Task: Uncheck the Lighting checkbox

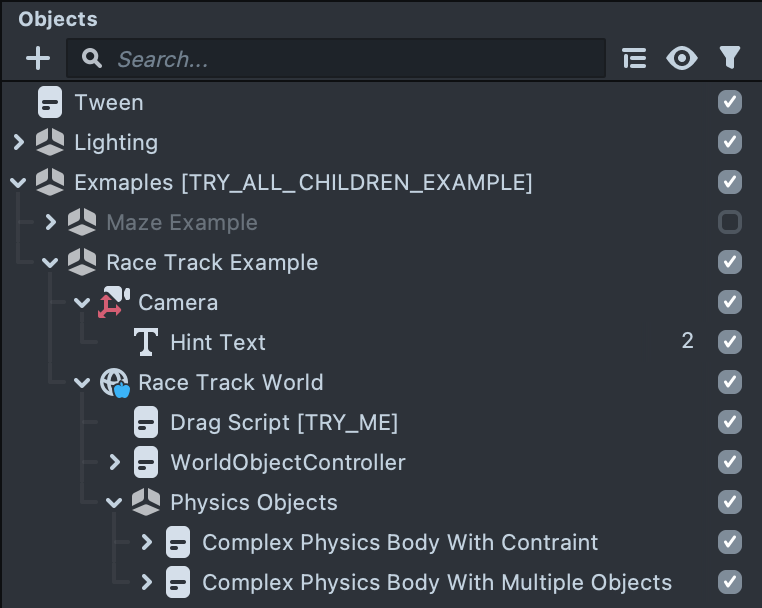Action: (x=730, y=142)
